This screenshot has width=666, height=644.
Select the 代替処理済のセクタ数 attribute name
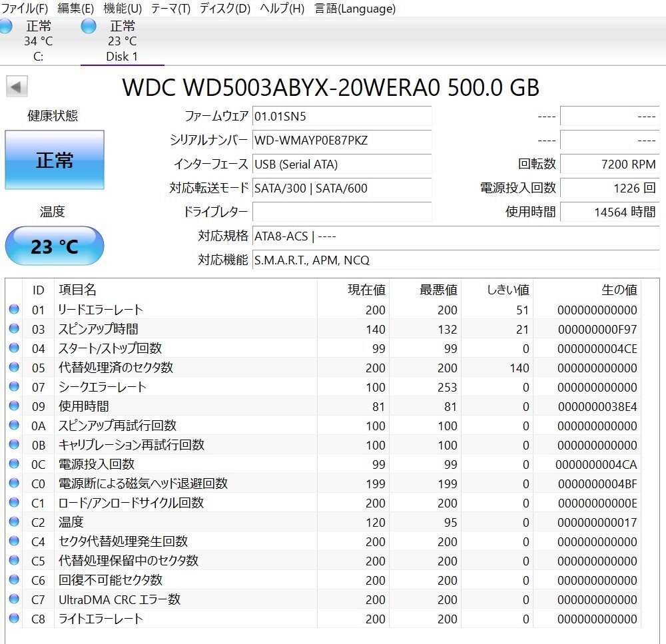point(115,368)
